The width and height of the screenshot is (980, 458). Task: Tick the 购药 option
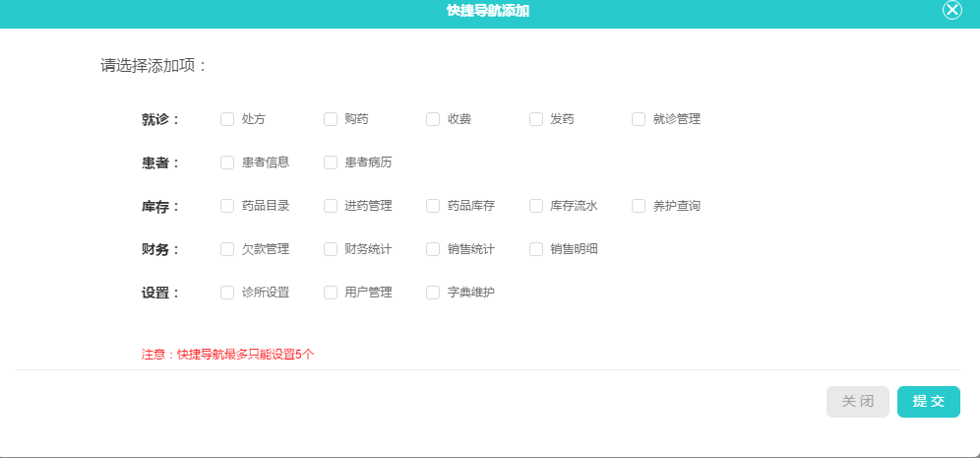click(330, 119)
